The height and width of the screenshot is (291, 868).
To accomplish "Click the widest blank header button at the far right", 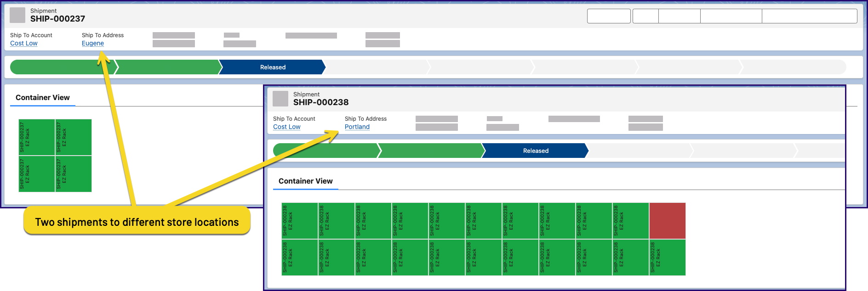I will (809, 16).
